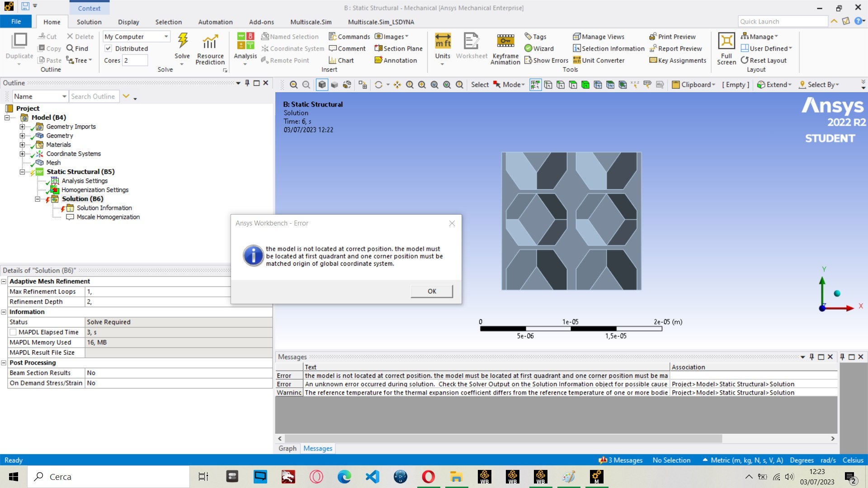Click the 3 Messages status entry
The height and width of the screenshot is (488, 868).
(x=620, y=460)
